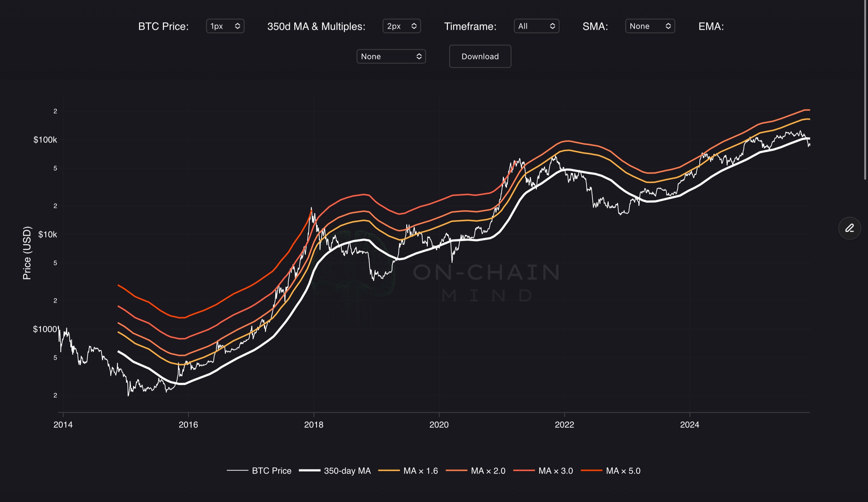Click the 2024 x-axis tick label
The height and width of the screenshot is (502, 868).
point(689,424)
